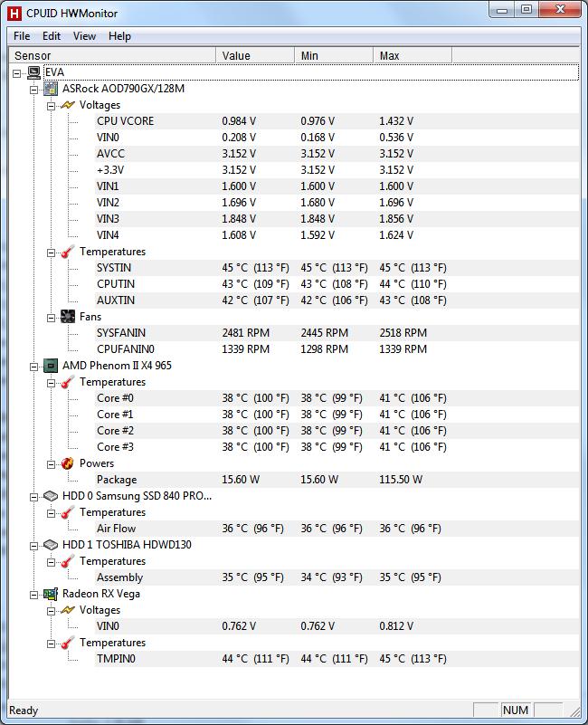Viewport: 588px width, 725px height.
Task: Click the AMD Phenom CPU chip icon
Action: pyautogui.click(x=51, y=367)
